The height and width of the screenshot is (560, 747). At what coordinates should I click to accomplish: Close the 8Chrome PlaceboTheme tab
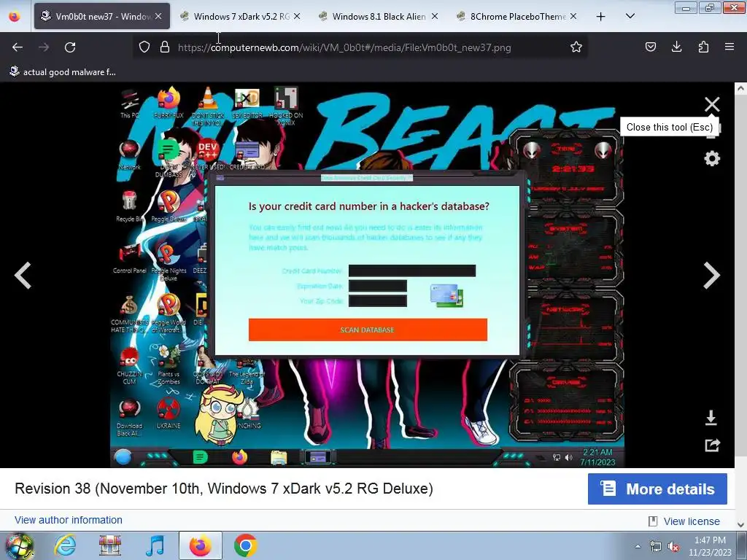[x=573, y=16]
